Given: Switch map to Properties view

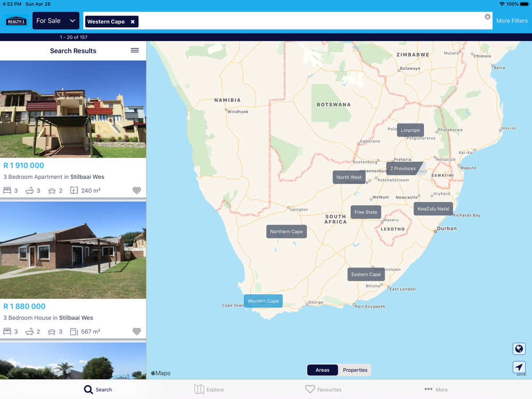Looking at the screenshot, I should tap(355, 370).
